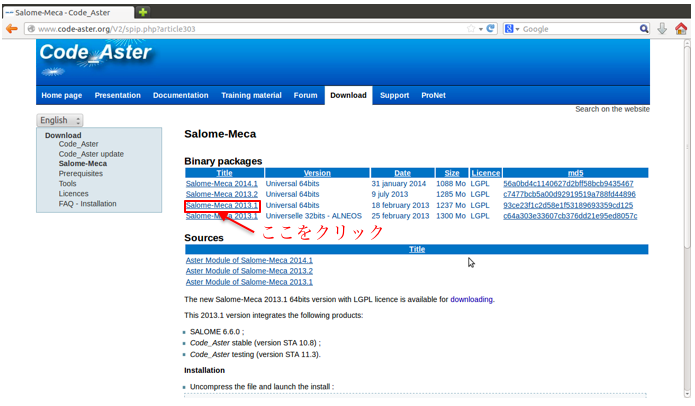The width and height of the screenshot is (695, 406).
Task: Open md5 link starting with 56a0bd4c
Action: coord(568,183)
